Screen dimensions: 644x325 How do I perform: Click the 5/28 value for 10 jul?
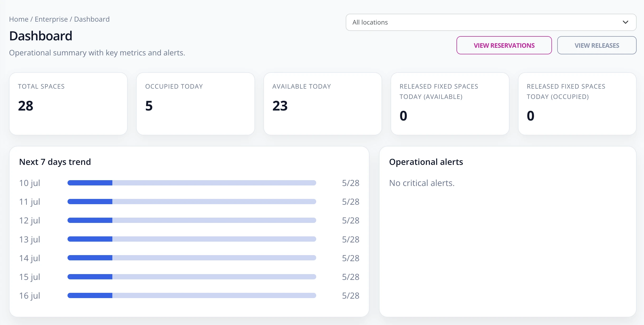click(x=350, y=183)
